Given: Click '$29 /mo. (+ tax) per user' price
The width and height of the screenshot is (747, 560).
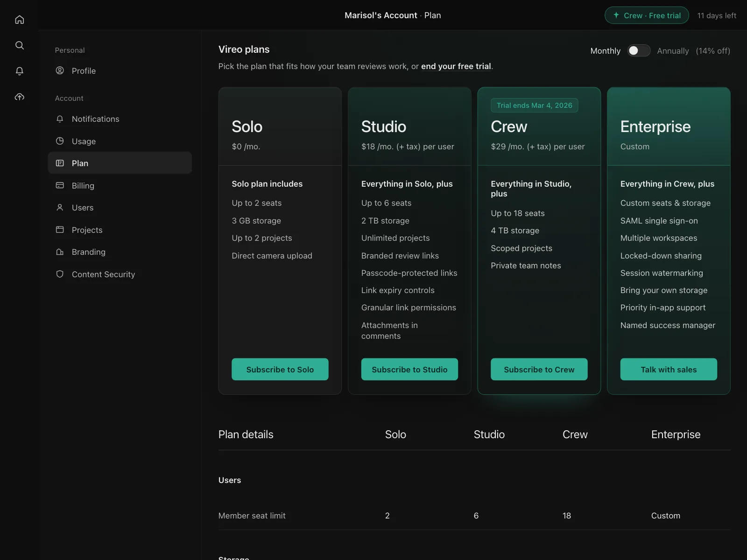Looking at the screenshot, I should pos(537,147).
